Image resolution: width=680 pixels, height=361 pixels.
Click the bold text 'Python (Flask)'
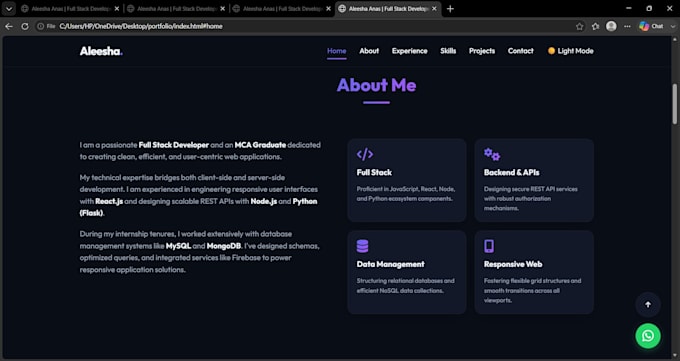click(305, 201)
